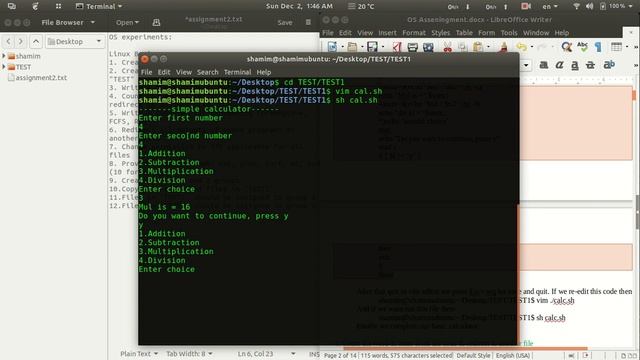
Task: Toggle formatting marks (pilcrow) in Writer
Action: coord(598,47)
